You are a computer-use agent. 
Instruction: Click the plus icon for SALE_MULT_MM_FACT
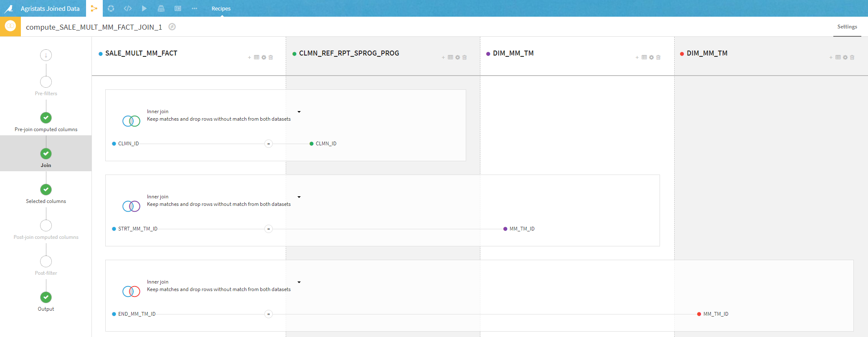click(249, 58)
